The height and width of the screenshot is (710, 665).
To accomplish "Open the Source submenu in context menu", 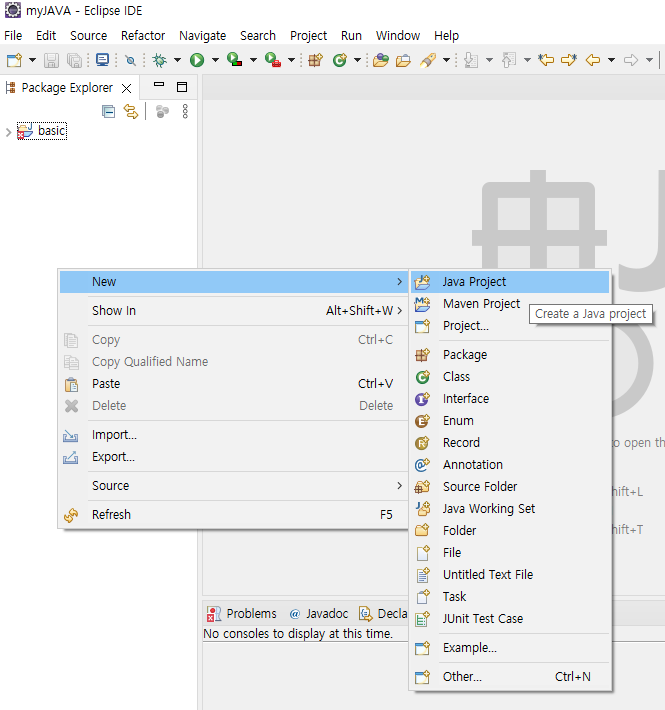I will [234, 485].
